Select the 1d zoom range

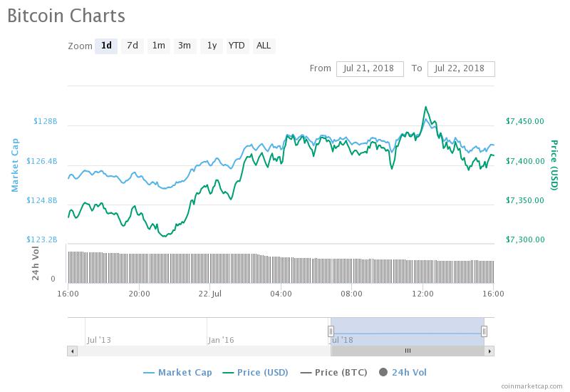[x=106, y=46]
